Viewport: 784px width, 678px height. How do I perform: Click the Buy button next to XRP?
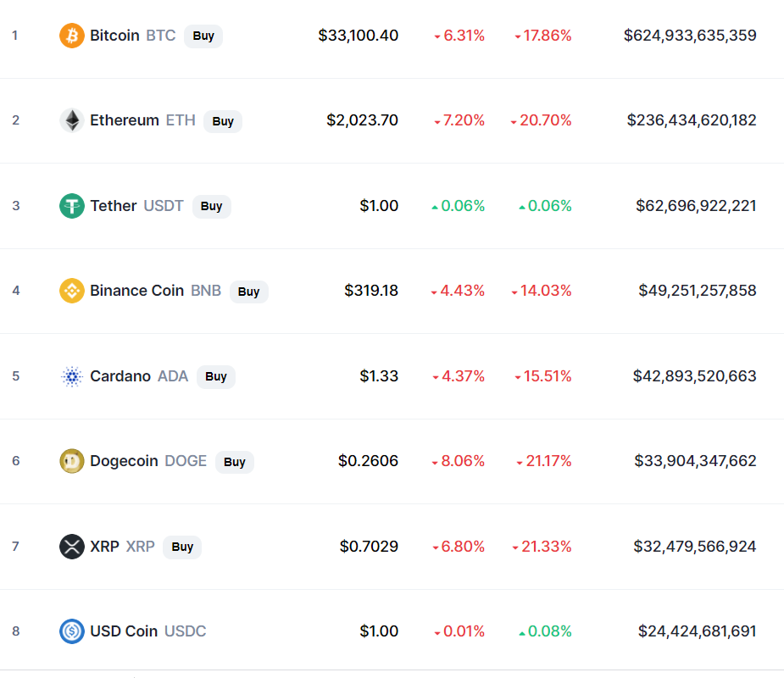(182, 547)
